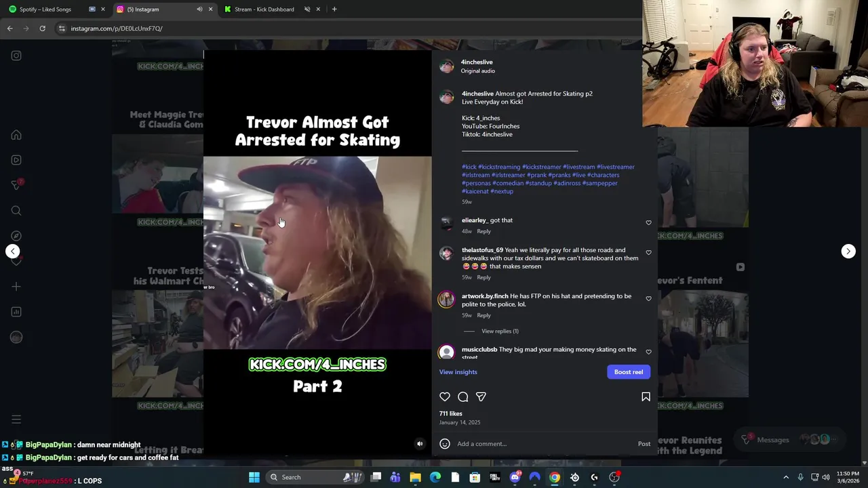Open Chrome from taskbar
Screen dimensions: 868x488
(x=555, y=477)
